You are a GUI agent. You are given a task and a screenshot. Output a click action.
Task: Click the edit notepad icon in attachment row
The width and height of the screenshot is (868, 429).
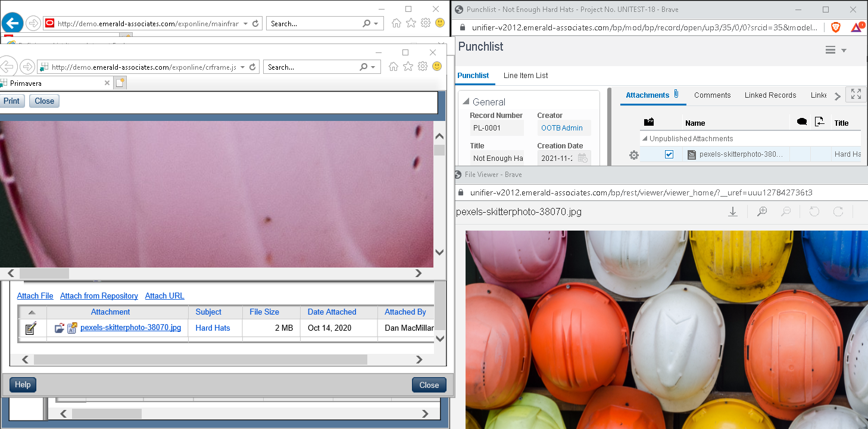click(31, 328)
